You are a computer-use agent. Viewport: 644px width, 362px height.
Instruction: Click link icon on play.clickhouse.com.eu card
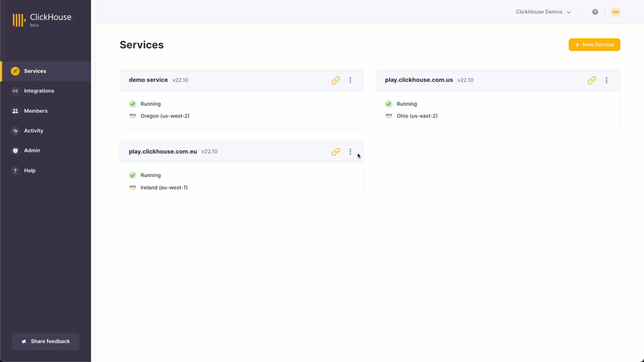[x=335, y=152]
